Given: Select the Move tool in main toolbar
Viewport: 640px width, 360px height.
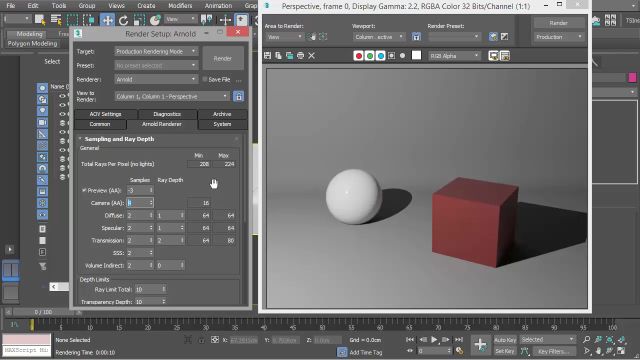Looking at the screenshot, I should tap(107, 20).
